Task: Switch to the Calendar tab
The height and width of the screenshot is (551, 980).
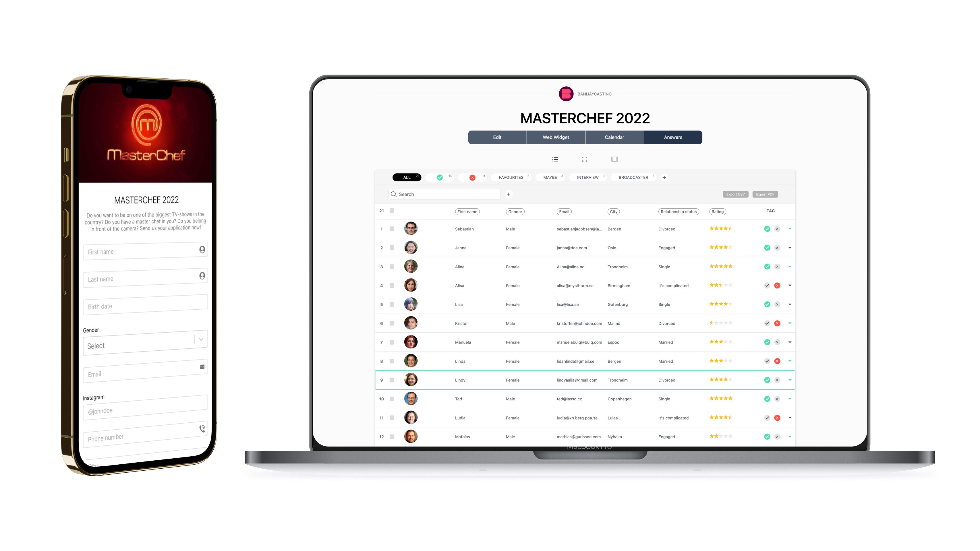Action: pos(614,137)
